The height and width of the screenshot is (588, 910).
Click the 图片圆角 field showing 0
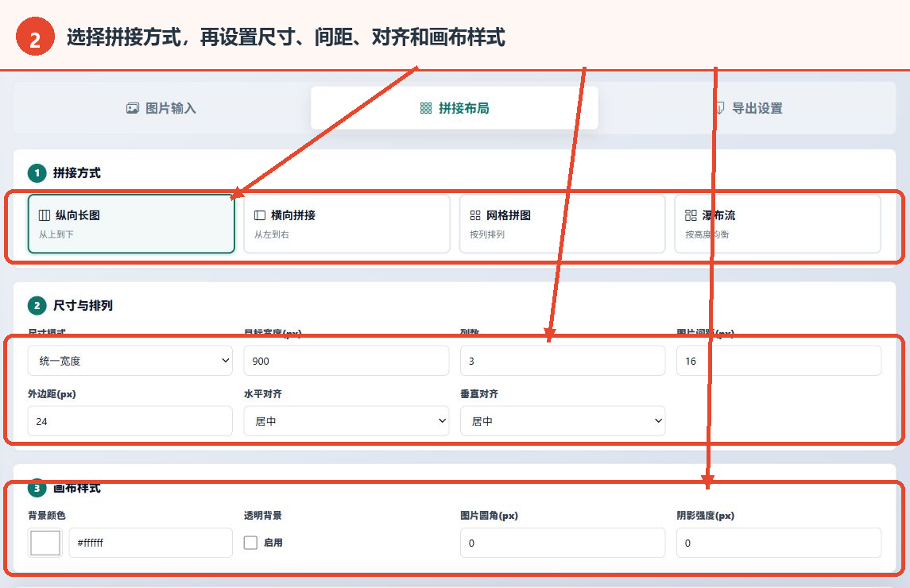tap(563, 543)
